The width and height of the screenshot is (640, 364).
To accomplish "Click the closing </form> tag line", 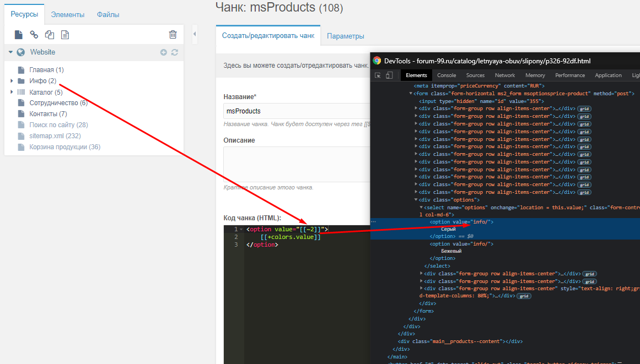I will coord(424,311).
